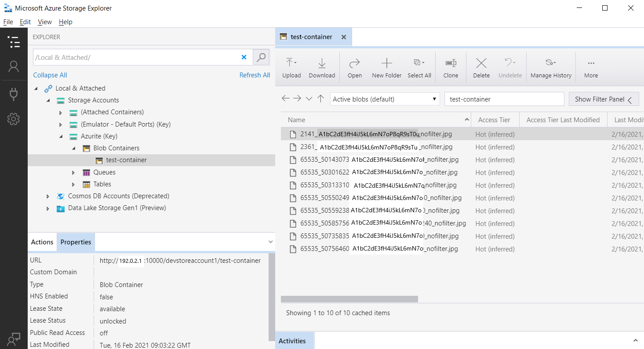Image resolution: width=644 pixels, height=349 pixels.
Task: Expand Cosmos DB Accounts (Deprecated) node
Action: (x=48, y=196)
